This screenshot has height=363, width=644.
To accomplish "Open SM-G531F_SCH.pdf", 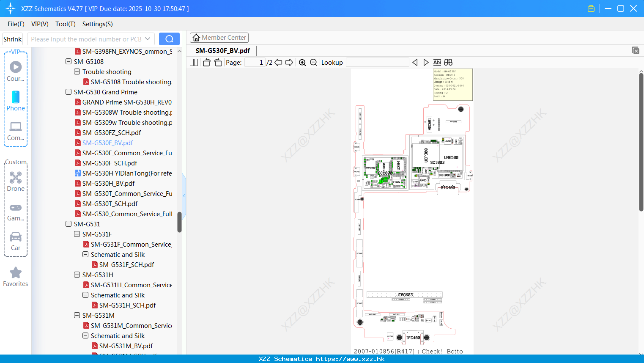I will (126, 264).
